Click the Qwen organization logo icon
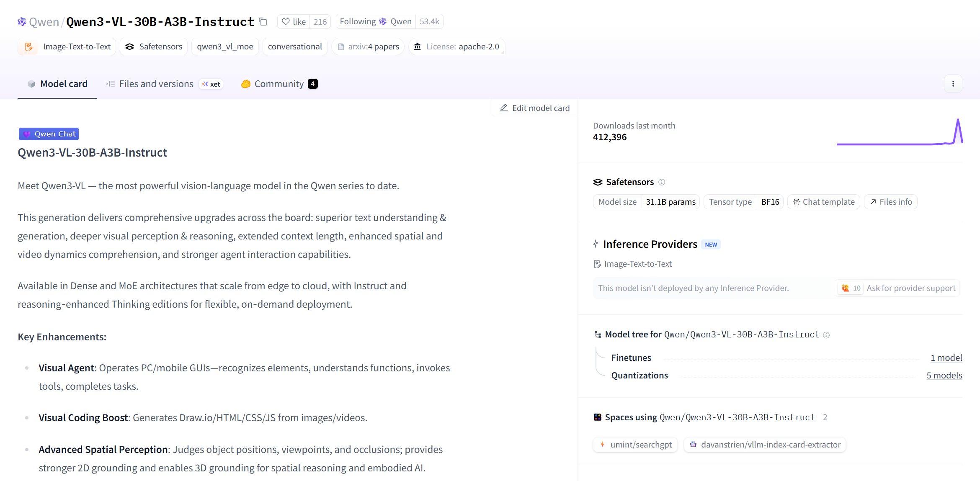The width and height of the screenshot is (980, 481). pyautogui.click(x=22, y=22)
